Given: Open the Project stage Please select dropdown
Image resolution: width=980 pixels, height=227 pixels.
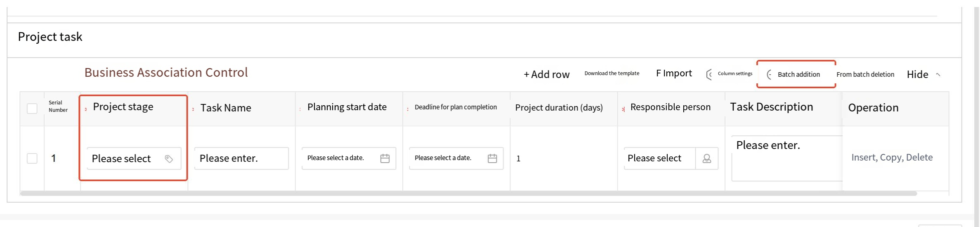Looking at the screenshot, I should [124, 158].
